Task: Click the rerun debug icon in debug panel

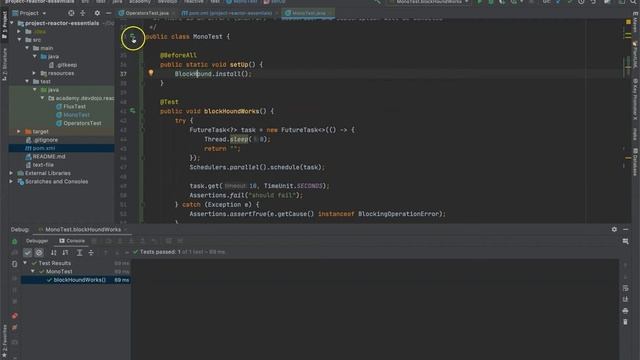Action: click(x=14, y=241)
